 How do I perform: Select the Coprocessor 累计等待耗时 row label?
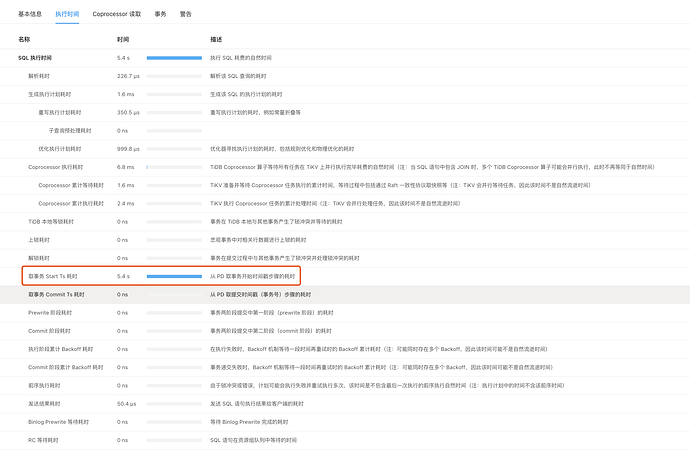coord(71,185)
